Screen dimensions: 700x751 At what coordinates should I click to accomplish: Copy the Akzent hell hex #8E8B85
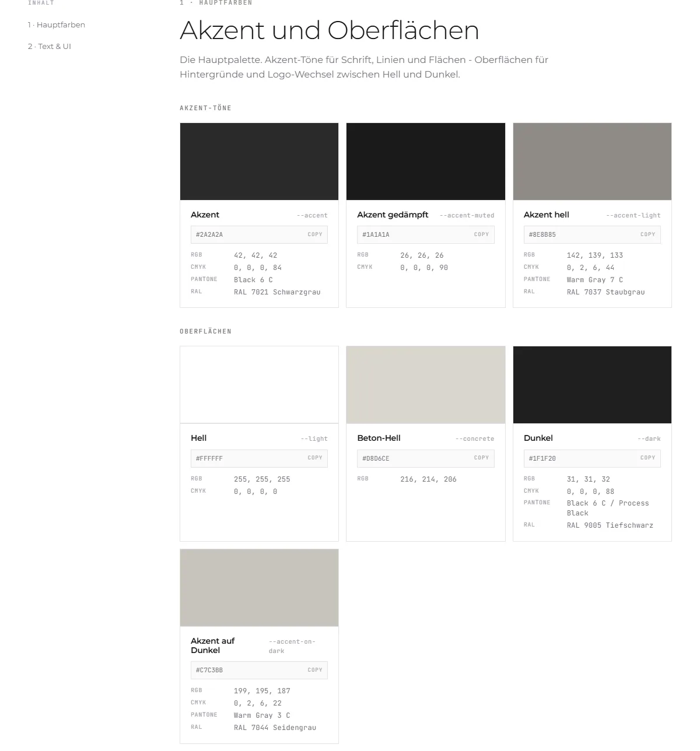[647, 234]
